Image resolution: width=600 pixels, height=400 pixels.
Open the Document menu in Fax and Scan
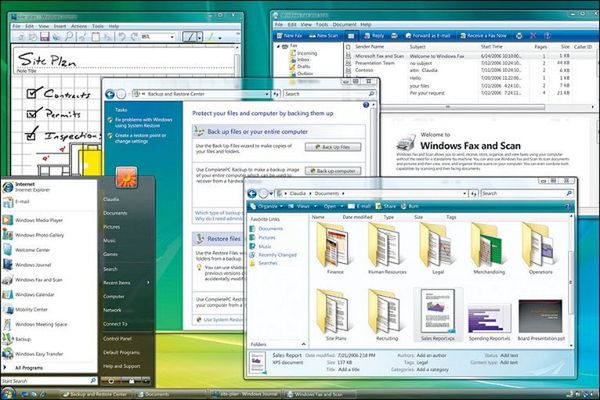344,24
